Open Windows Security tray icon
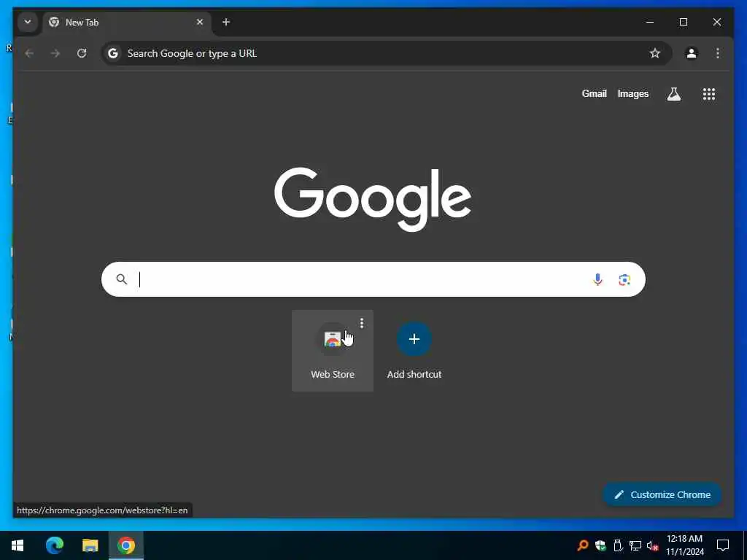747x560 pixels. click(600, 545)
